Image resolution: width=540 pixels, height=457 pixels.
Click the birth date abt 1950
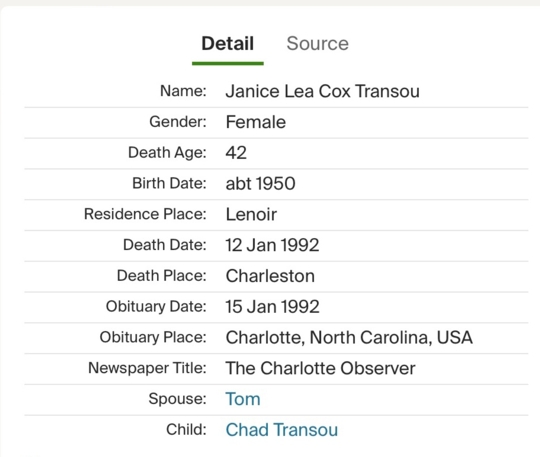260,183
